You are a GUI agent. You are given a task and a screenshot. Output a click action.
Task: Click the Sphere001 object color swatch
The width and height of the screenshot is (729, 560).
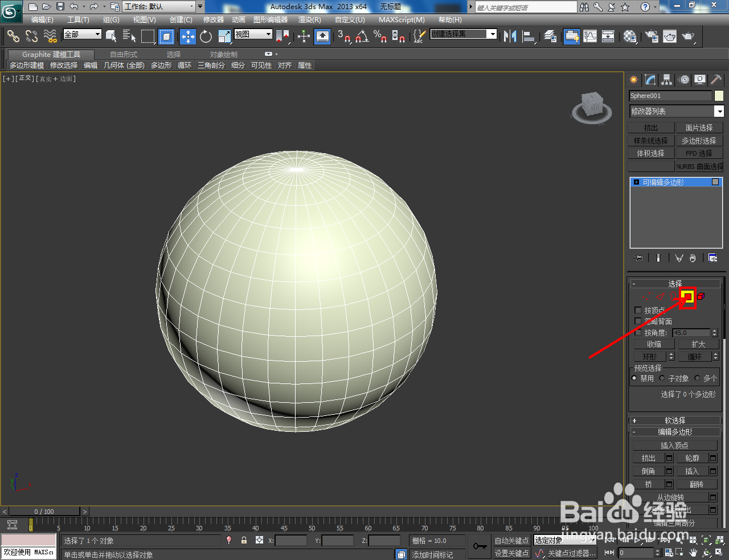coord(719,96)
